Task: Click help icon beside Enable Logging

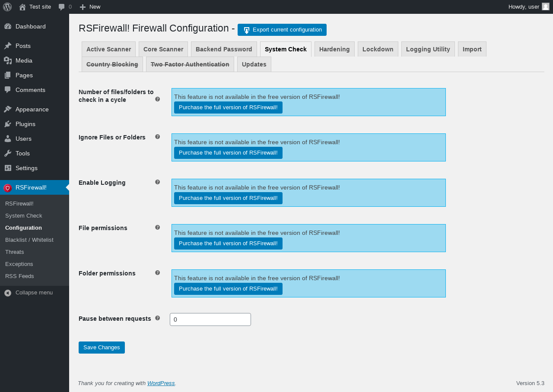Action: tap(158, 182)
